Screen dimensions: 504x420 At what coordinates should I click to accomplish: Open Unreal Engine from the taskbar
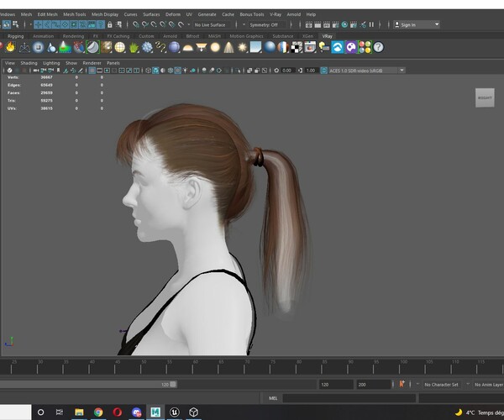click(175, 412)
